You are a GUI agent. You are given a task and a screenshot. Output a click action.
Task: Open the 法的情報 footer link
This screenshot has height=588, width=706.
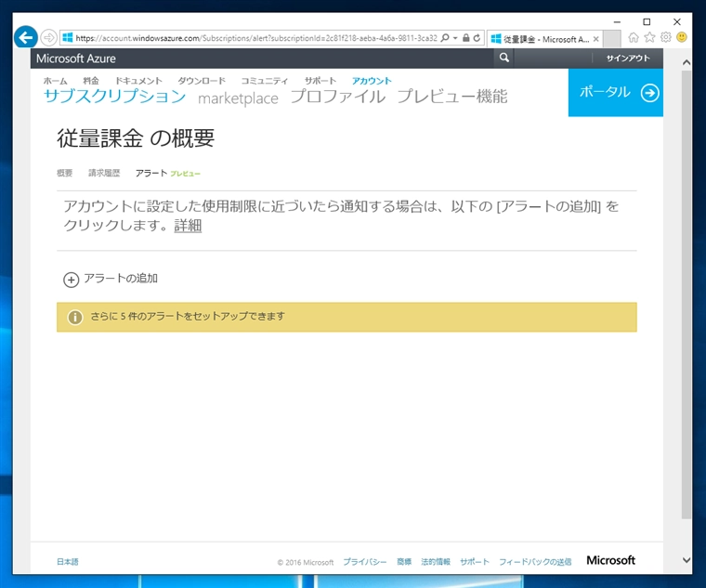436,562
